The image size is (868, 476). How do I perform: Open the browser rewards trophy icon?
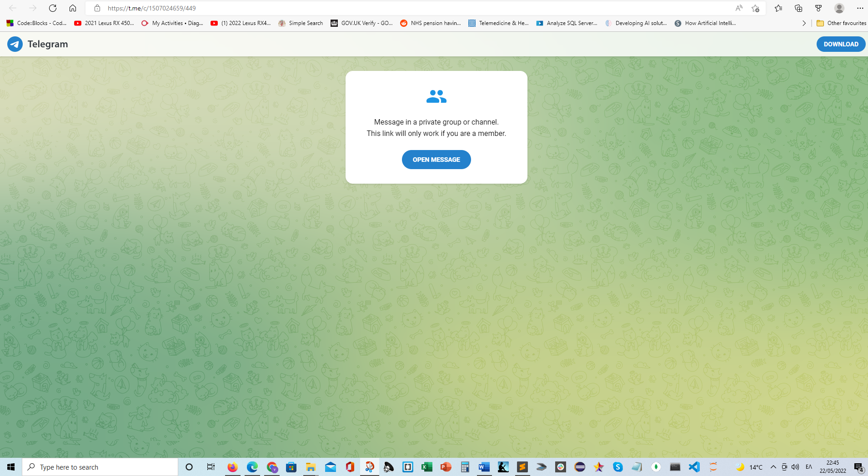818,8
